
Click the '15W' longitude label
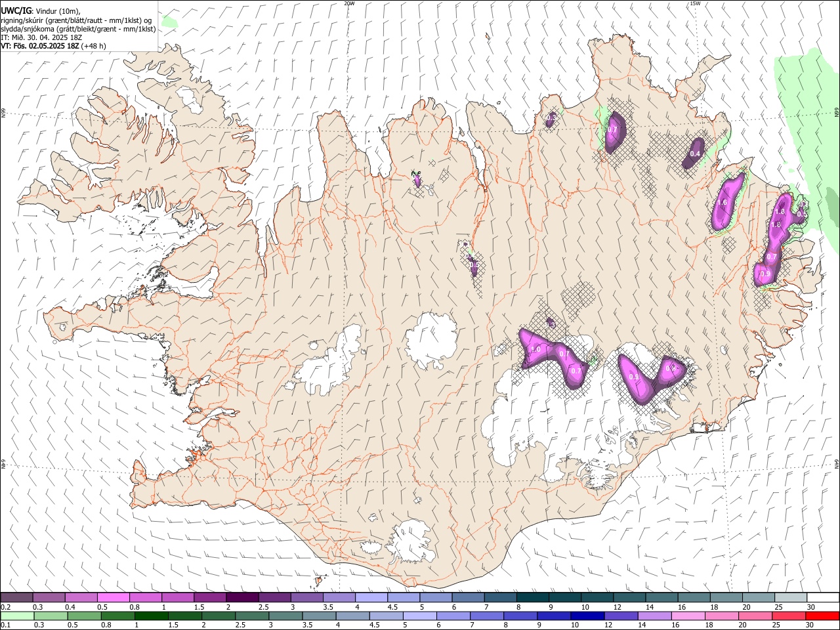695,3
